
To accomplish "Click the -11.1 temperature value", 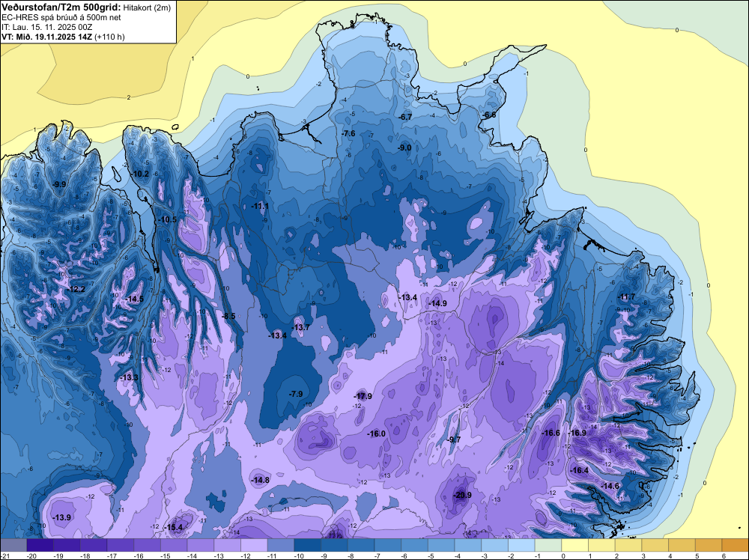I will (261, 206).
